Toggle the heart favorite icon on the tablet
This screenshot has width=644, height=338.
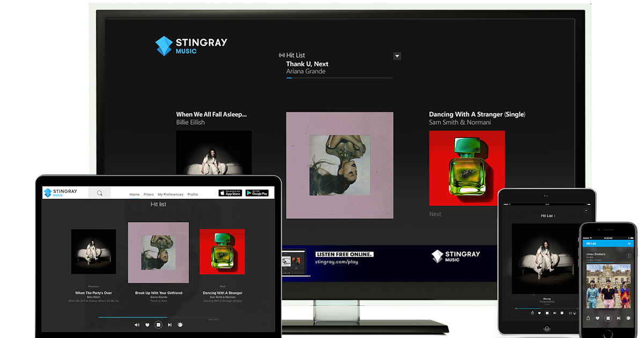click(x=539, y=313)
